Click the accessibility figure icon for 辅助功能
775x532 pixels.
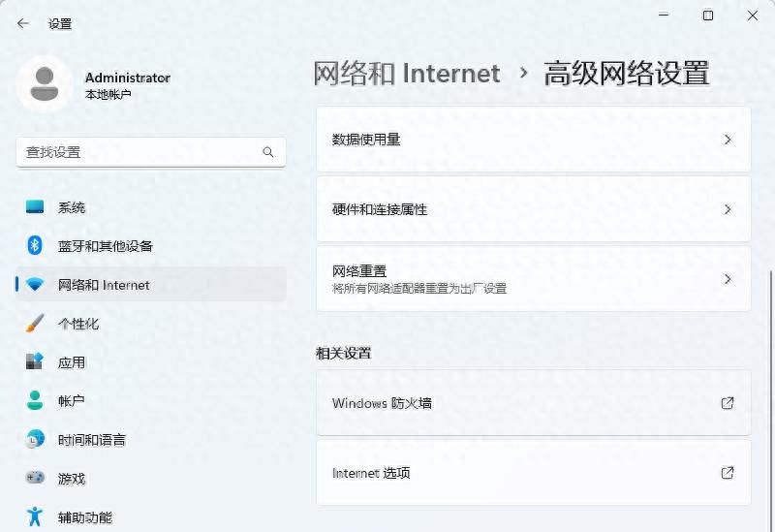[x=35, y=516]
